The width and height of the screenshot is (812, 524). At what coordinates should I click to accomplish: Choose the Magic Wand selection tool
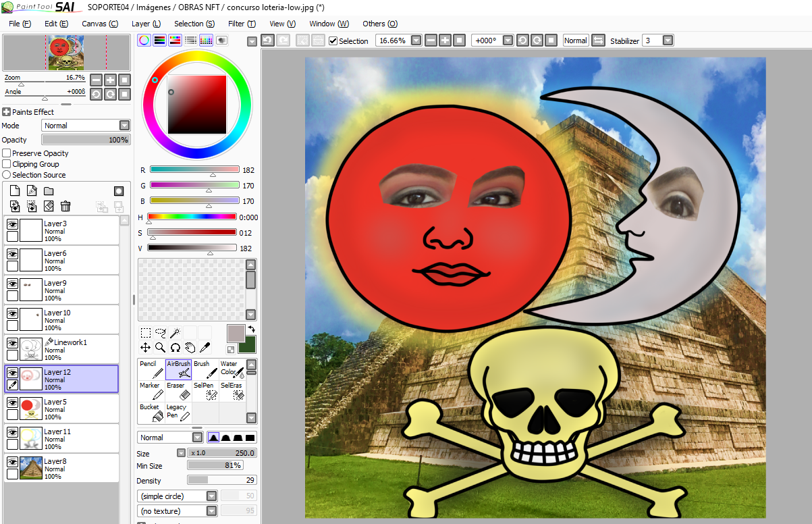click(x=175, y=332)
